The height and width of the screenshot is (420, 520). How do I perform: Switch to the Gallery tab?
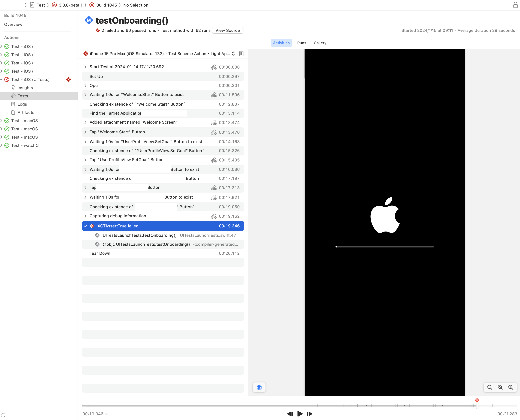(x=320, y=43)
